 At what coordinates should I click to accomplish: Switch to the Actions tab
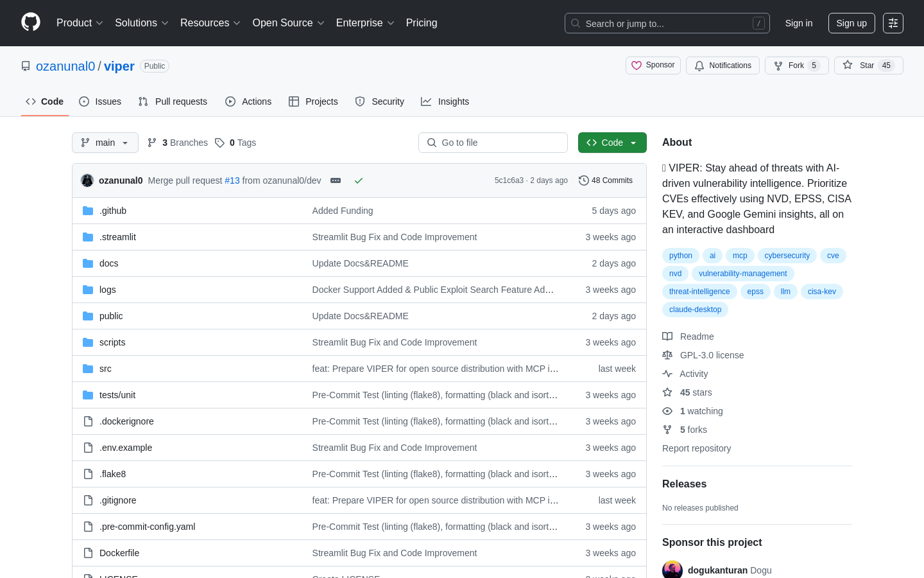click(x=248, y=101)
